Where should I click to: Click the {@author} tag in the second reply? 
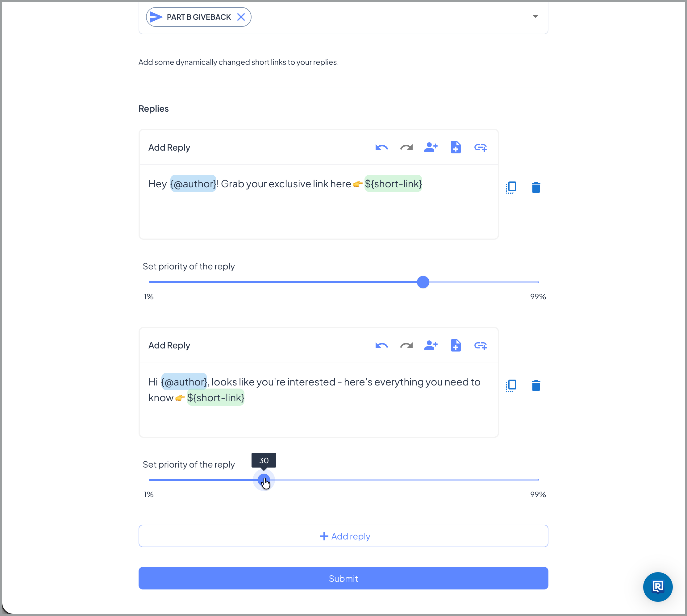point(184,382)
